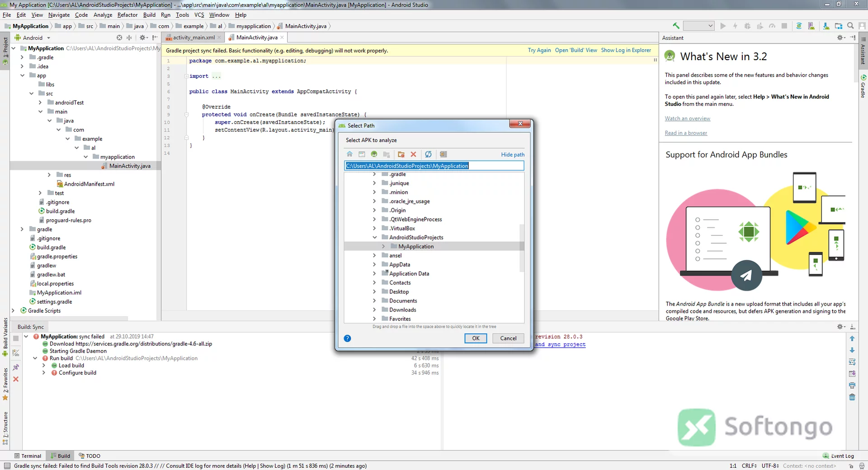
Task: Toggle the Build Variants side tab
Action: point(5,337)
